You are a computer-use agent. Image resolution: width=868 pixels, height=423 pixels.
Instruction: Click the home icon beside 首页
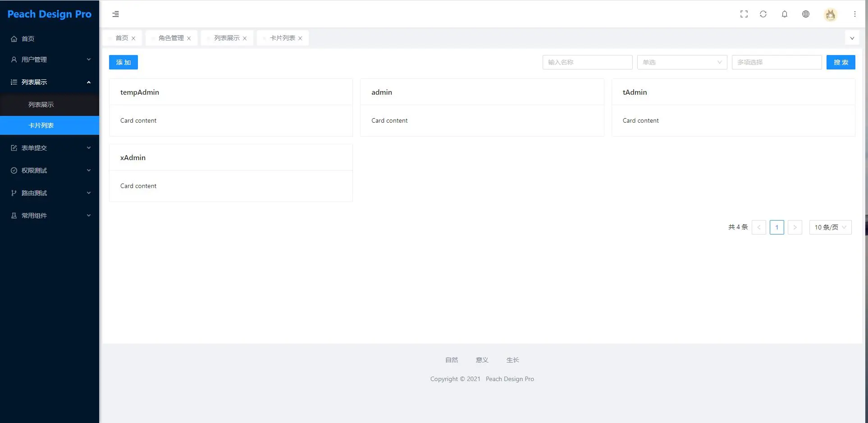(x=14, y=39)
